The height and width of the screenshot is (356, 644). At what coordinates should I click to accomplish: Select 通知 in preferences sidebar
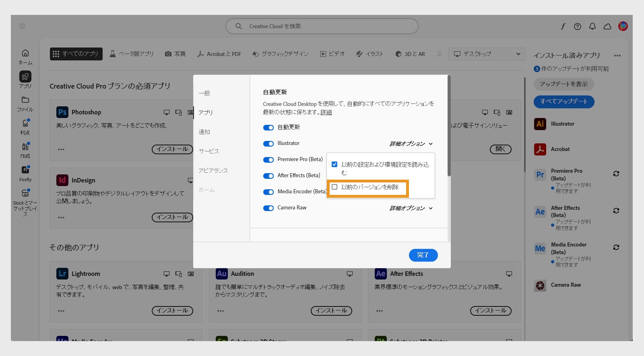(x=204, y=132)
